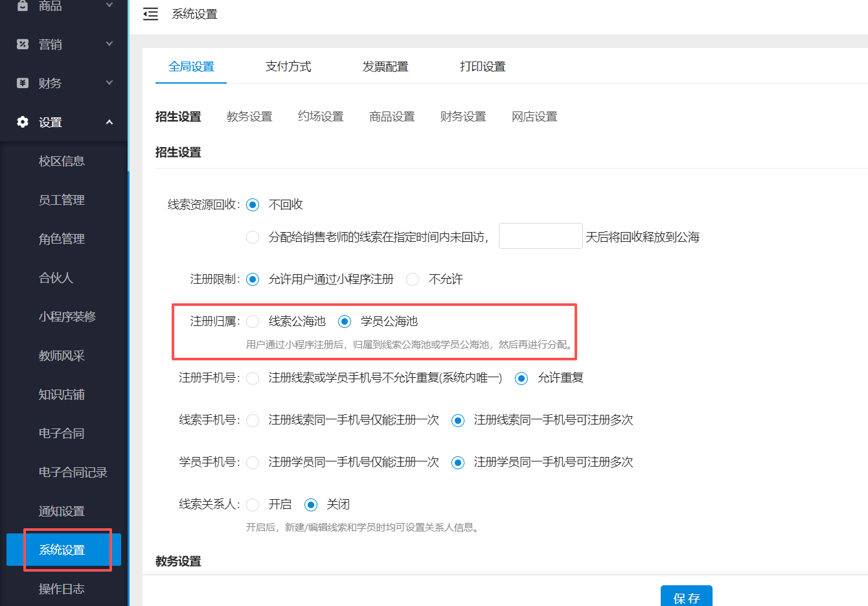
Task: Open the 发票配置 tab
Action: coord(385,65)
